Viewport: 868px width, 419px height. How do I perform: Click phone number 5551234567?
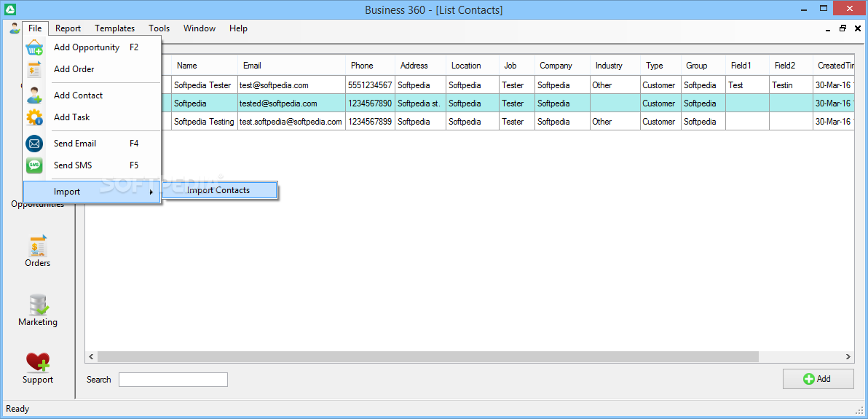[x=371, y=85]
